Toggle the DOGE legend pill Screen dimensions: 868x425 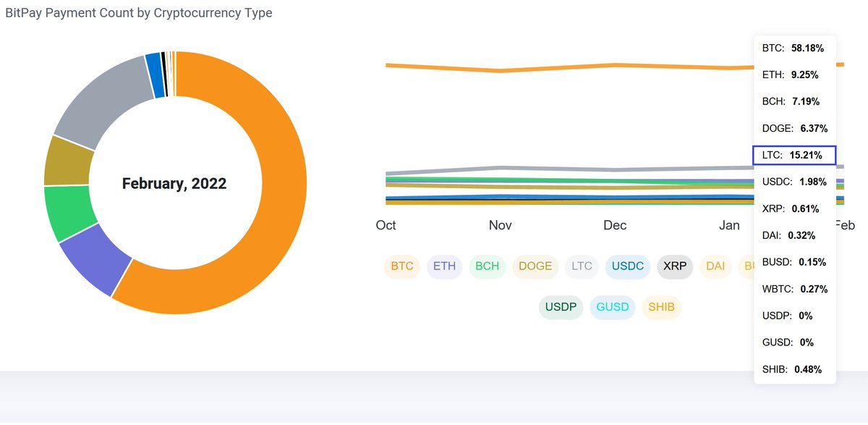[535, 266]
